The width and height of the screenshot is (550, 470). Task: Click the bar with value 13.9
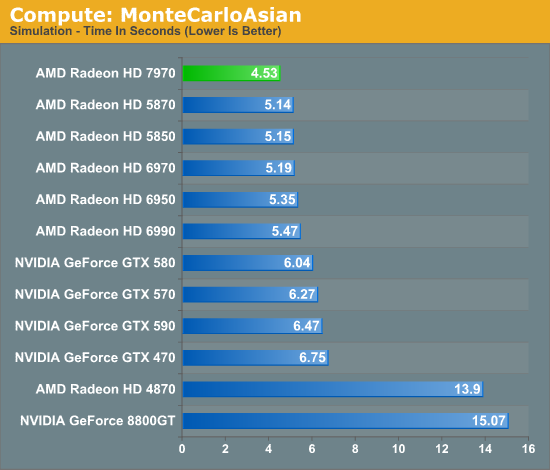pyautogui.click(x=333, y=389)
